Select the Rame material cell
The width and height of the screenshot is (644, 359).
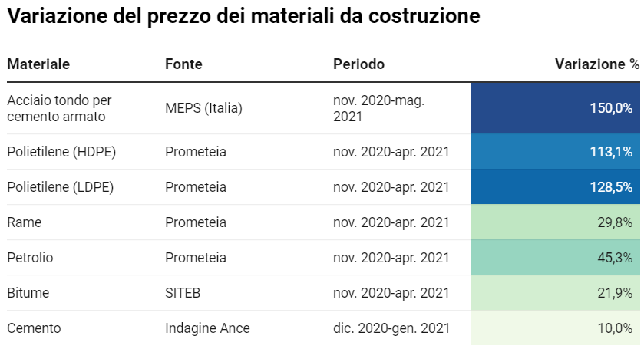(24, 222)
